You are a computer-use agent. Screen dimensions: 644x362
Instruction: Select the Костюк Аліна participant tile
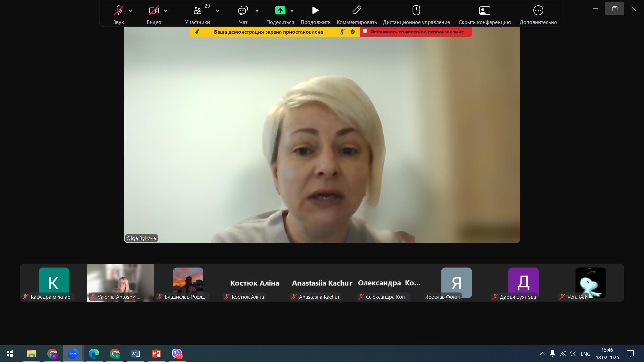click(x=255, y=283)
